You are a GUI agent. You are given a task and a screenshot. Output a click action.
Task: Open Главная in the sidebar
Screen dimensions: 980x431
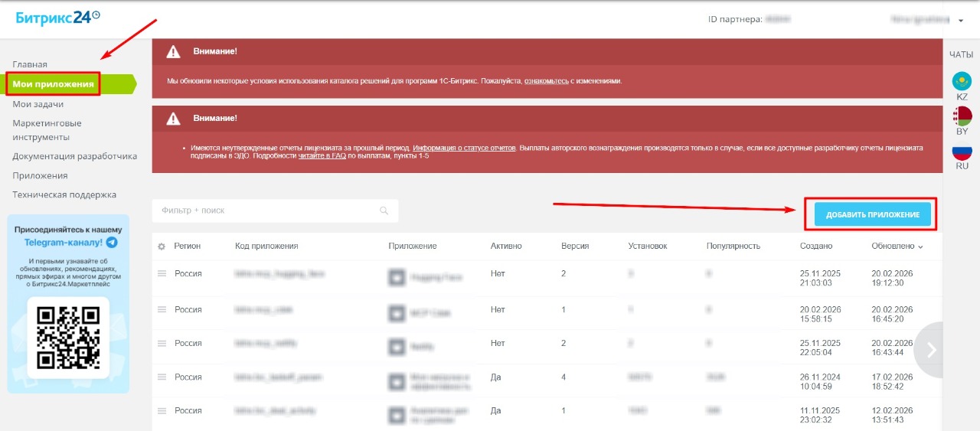click(30, 64)
